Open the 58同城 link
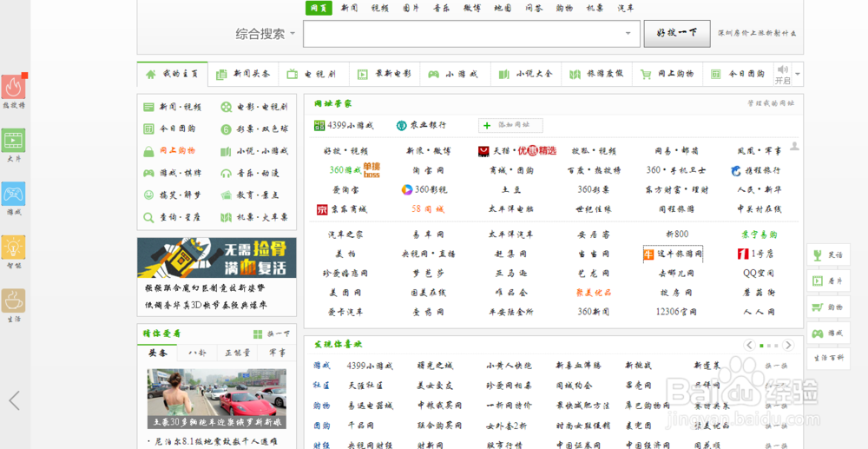Image resolution: width=868 pixels, height=449 pixels. [x=428, y=209]
